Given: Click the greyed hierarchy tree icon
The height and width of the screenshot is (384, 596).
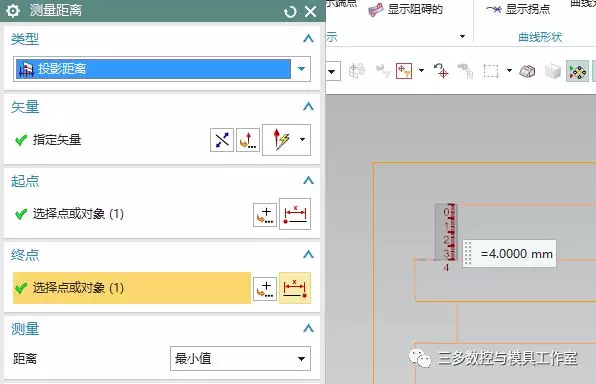Looking at the screenshot, I should 465,71.
